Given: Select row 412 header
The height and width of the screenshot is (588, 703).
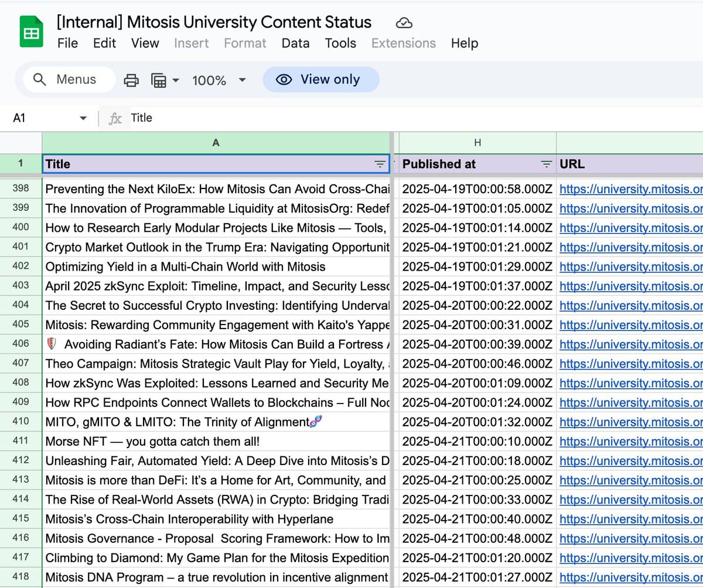Looking at the screenshot, I should tap(21, 460).
